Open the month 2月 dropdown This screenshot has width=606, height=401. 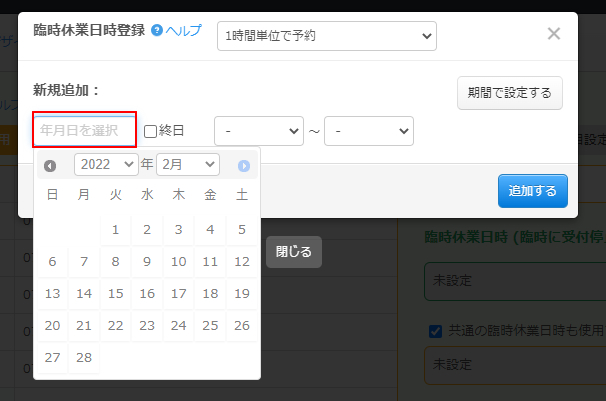187,164
